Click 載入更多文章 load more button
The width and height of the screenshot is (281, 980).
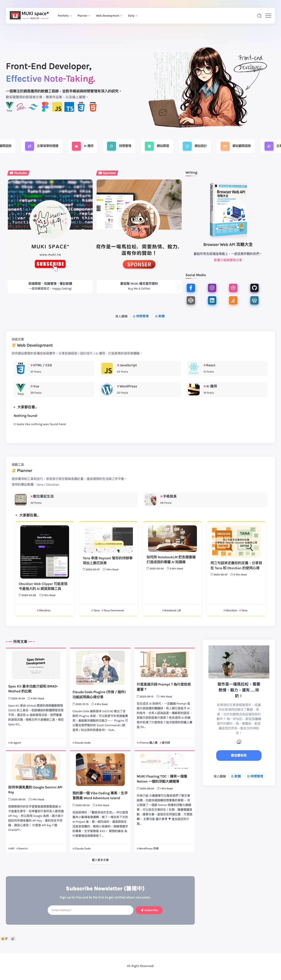(x=100, y=860)
